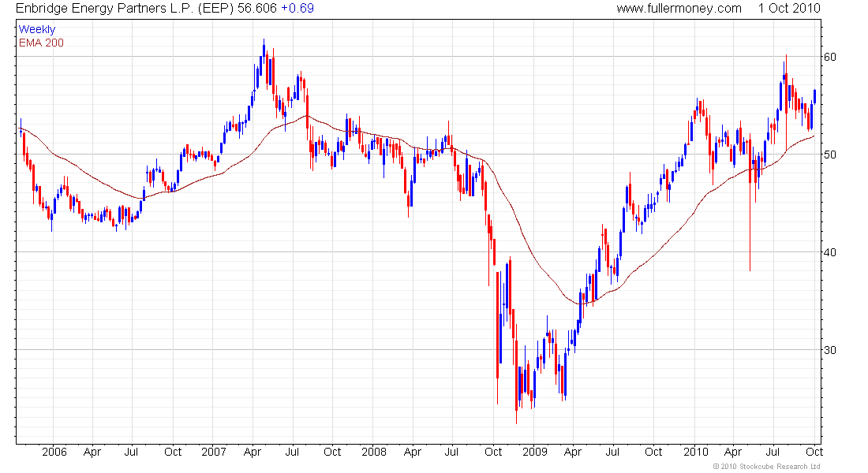Click the 'Jul' label after 2006
Screen dimensions: 868x473
click(x=131, y=452)
